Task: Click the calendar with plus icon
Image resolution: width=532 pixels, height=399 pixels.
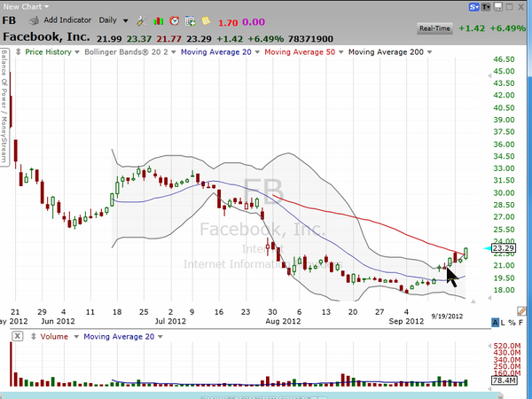Action: pos(190,21)
